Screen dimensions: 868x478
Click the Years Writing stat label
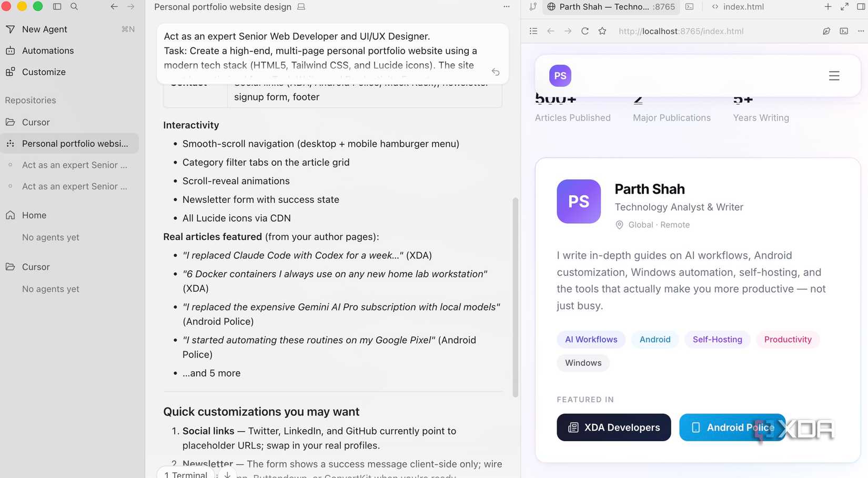[761, 118]
